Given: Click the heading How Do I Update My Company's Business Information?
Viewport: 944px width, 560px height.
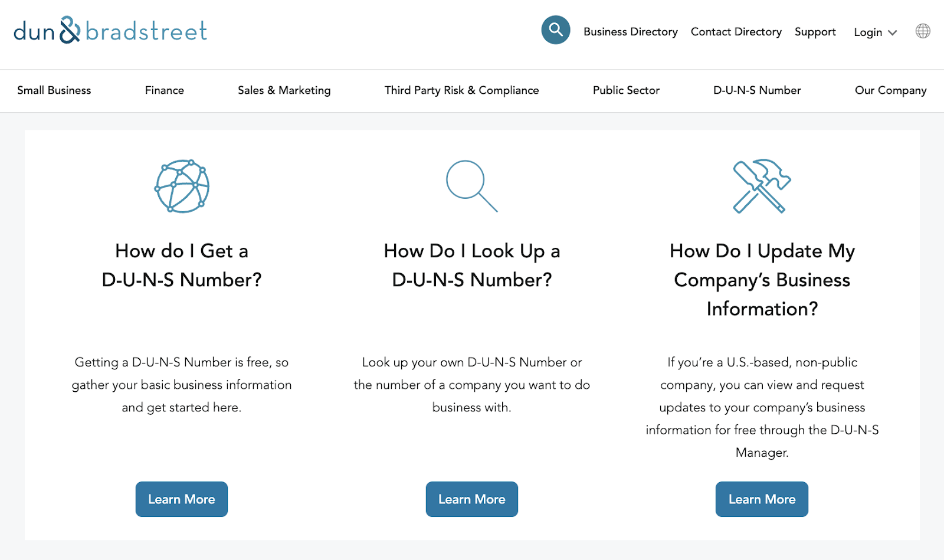Looking at the screenshot, I should [x=762, y=280].
